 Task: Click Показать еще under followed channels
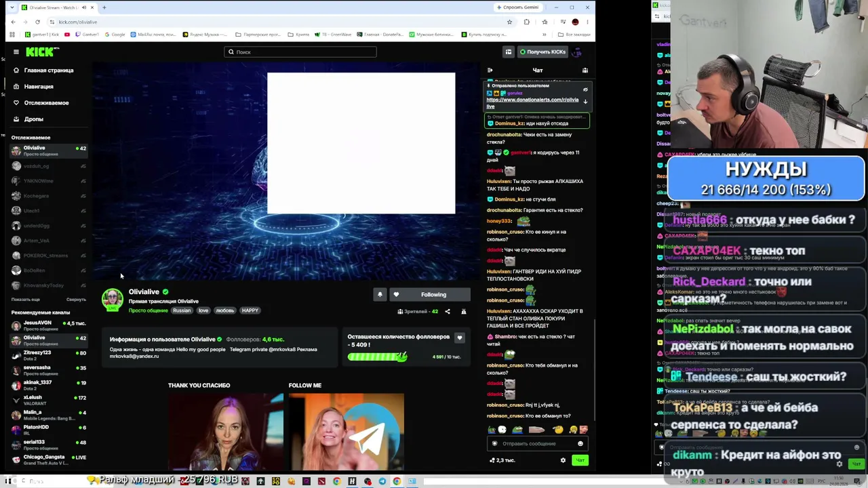(x=26, y=300)
